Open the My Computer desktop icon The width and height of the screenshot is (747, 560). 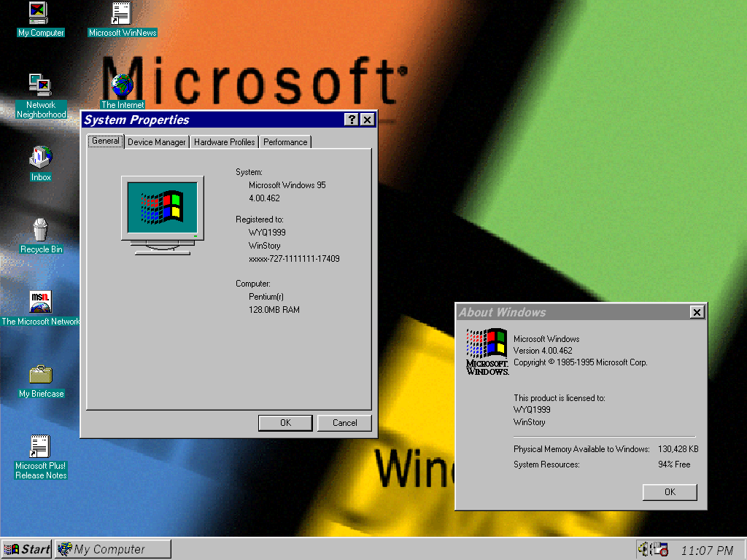(39, 14)
